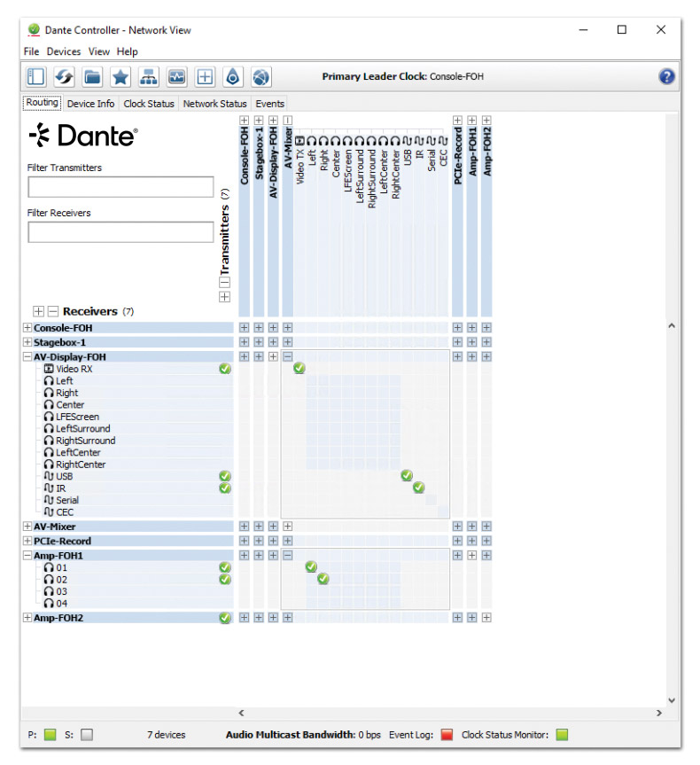
Task: Toggle Amp-FOH1 channel 02 subscription checkmark
Action: click(x=323, y=579)
